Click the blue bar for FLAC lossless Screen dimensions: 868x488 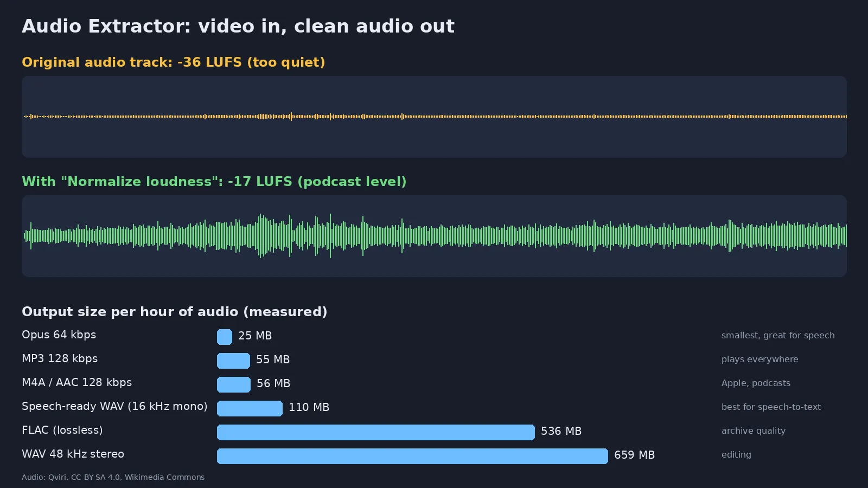[376, 432]
